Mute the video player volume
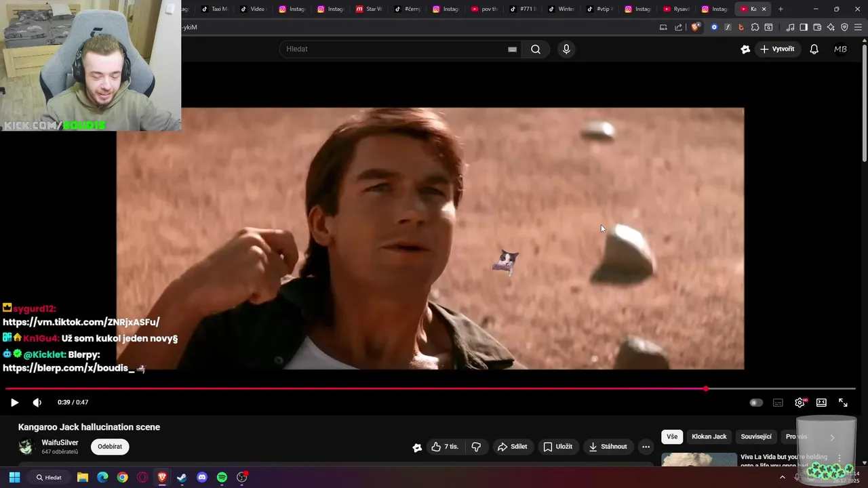Image resolution: width=868 pixels, height=488 pixels. (x=37, y=403)
